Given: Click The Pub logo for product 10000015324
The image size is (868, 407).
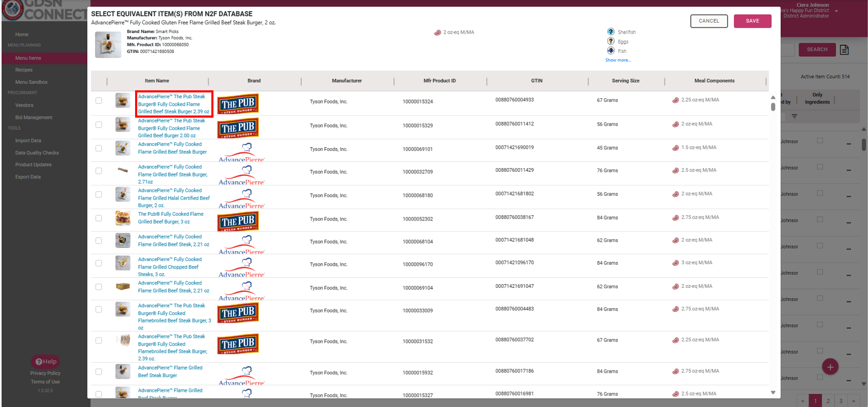Looking at the screenshot, I should click(238, 104).
